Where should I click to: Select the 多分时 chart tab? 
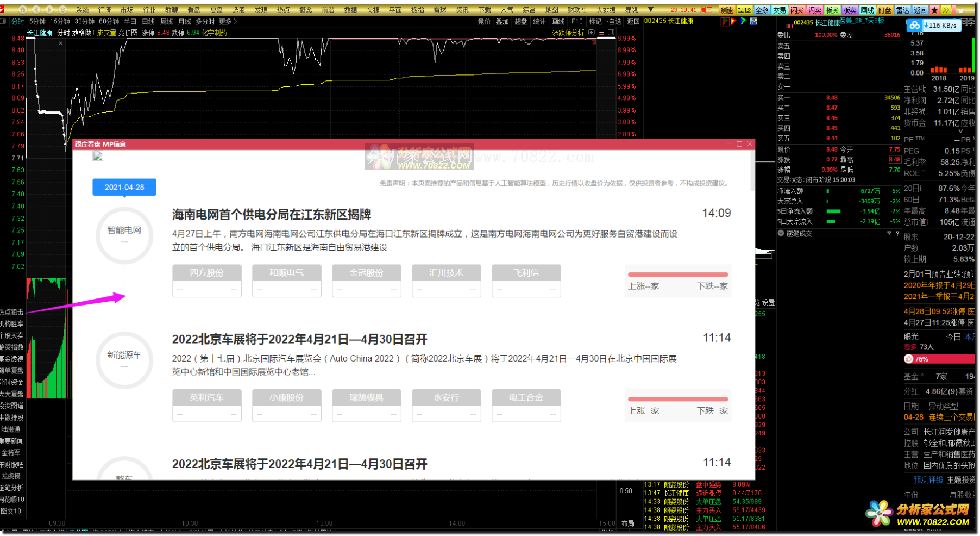click(x=205, y=21)
